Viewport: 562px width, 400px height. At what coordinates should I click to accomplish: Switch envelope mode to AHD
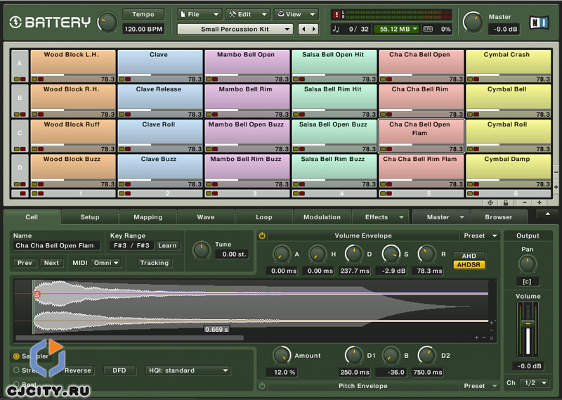(x=469, y=256)
